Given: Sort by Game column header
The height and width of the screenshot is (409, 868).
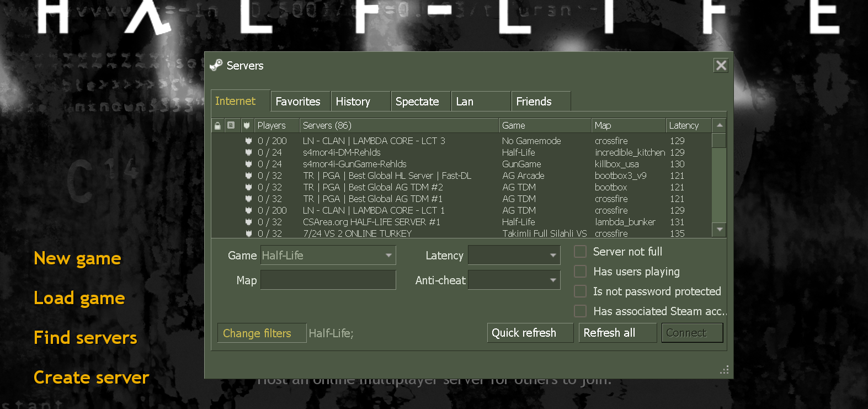Looking at the screenshot, I should point(545,125).
